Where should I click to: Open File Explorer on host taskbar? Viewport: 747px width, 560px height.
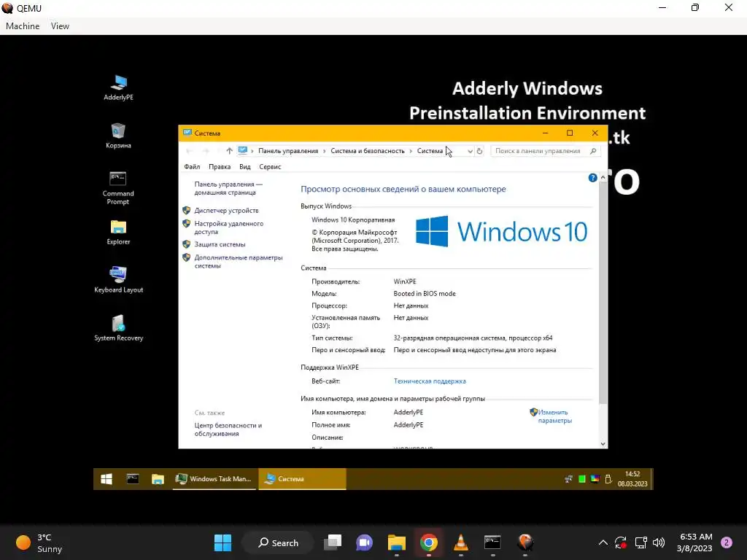(x=396, y=542)
